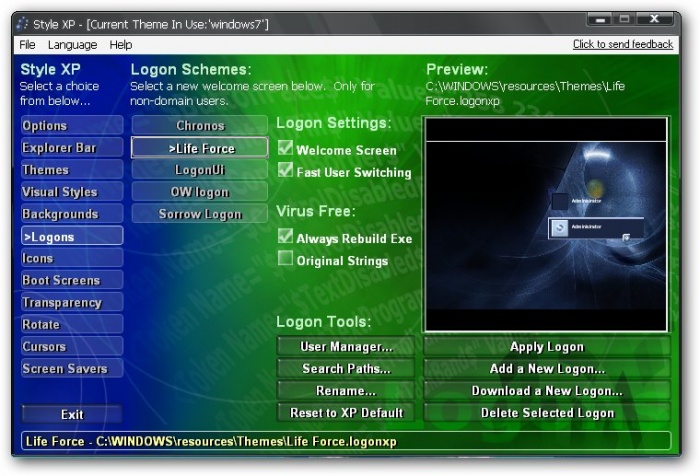Click the Search Paths button
Screen dimensions: 700x476
(x=346, y=368)
